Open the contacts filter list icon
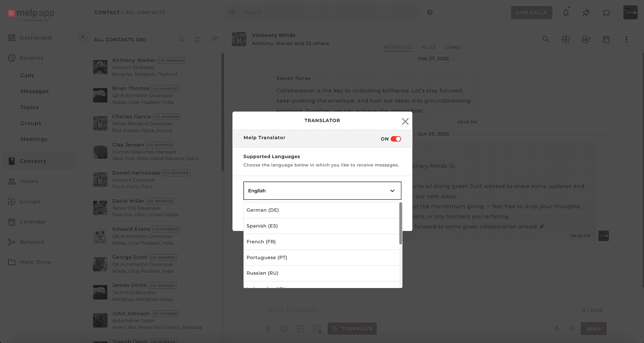Viewport: 644px width, 343px height. [215, 40]
